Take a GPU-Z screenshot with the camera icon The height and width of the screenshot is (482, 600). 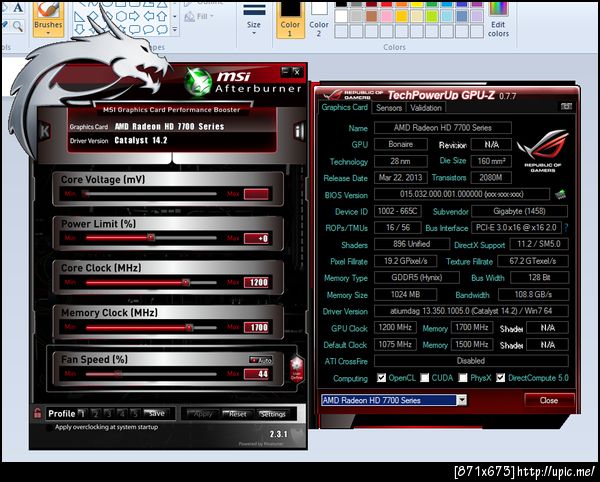(566, 107)
